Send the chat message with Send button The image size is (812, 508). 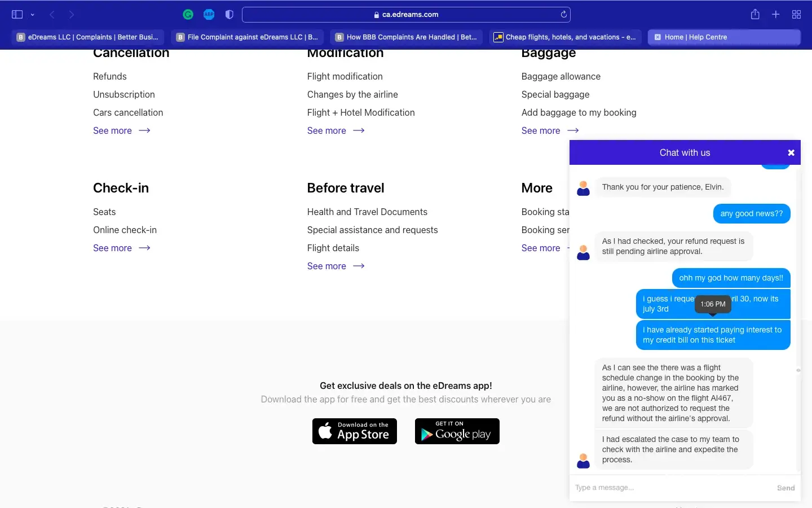click(x=786, y=488)
